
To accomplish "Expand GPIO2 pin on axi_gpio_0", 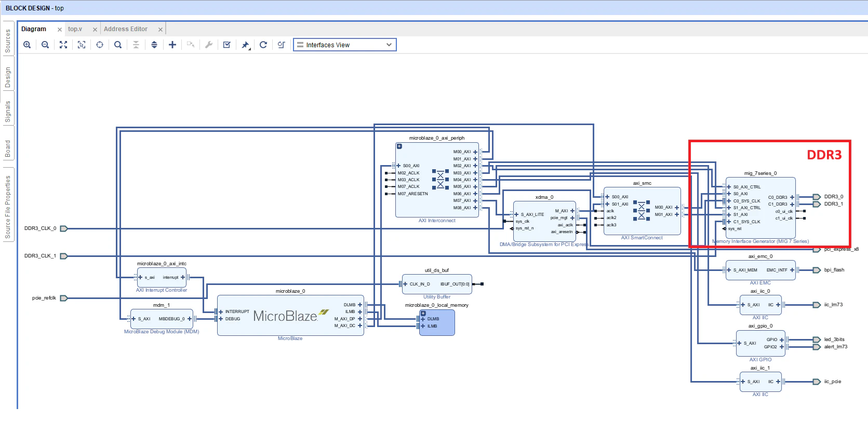I will 782,347.
